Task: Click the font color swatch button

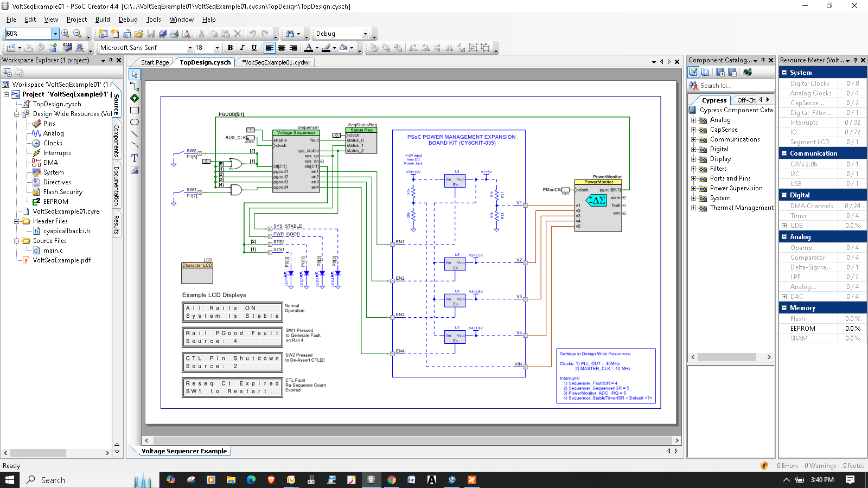Action: click(309, 48)
